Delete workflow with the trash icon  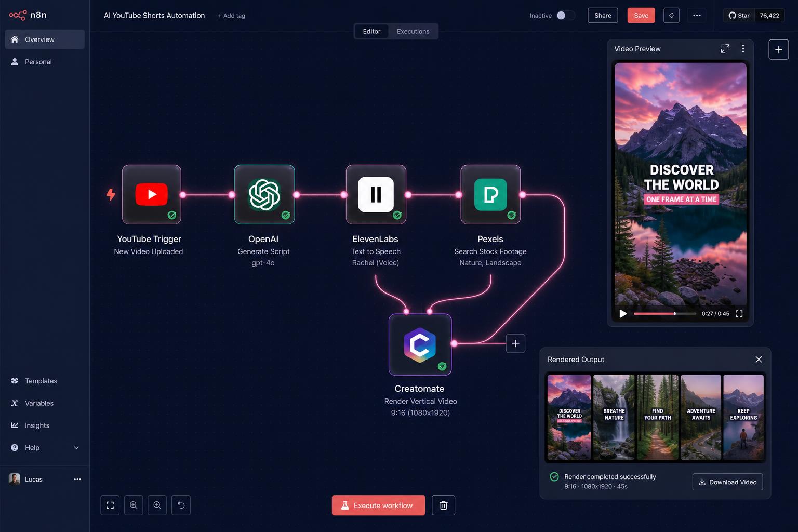coord(444,506)
